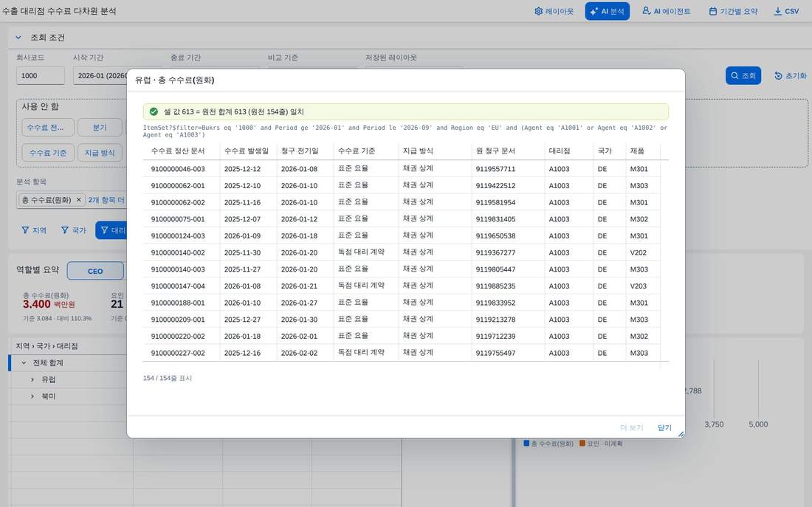The image size is (812, 507).
Task: Click document number 9119885235
Action: pyautogui.click(x=495, y=286)
